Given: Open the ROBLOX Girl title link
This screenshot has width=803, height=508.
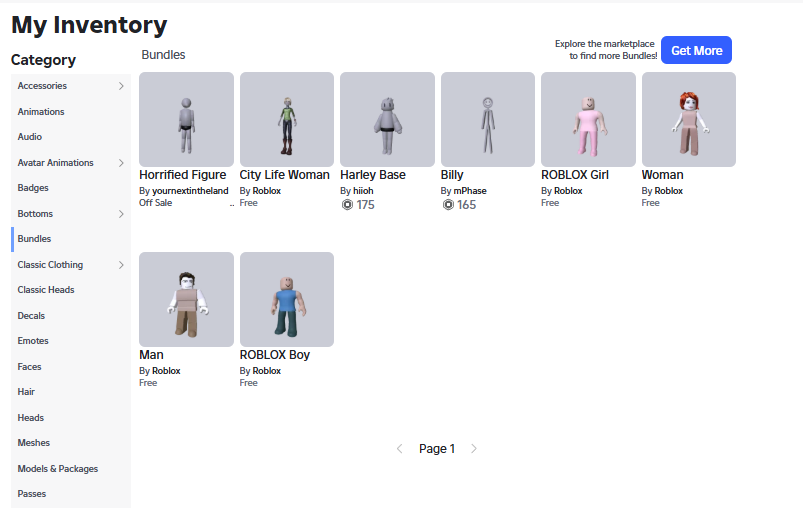Looking at the screenshot, I should tap(575, 175).
